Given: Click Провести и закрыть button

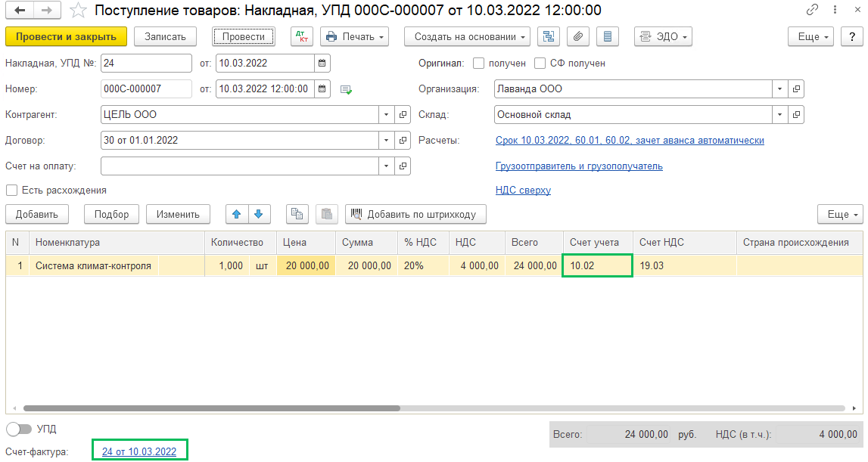Looking at the screenshot, I should (x=66, y=36).
